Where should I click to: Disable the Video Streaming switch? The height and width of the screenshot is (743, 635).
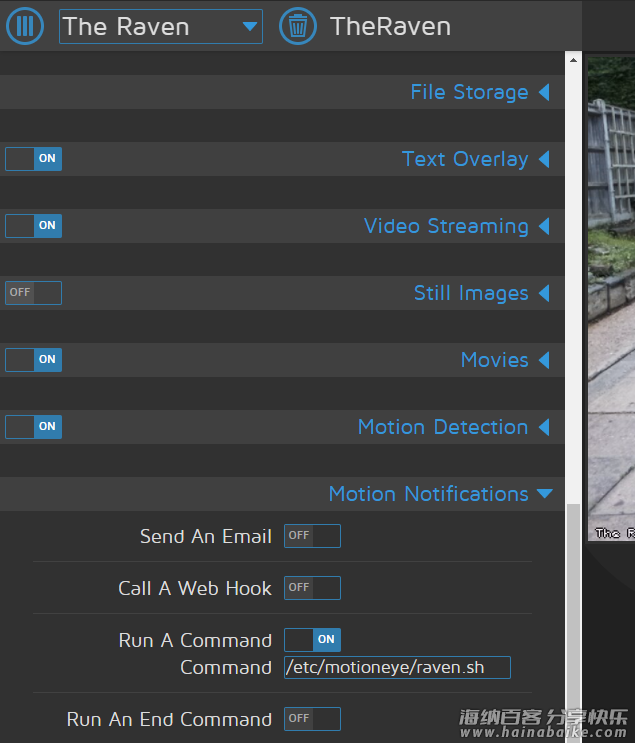[33, 226]
